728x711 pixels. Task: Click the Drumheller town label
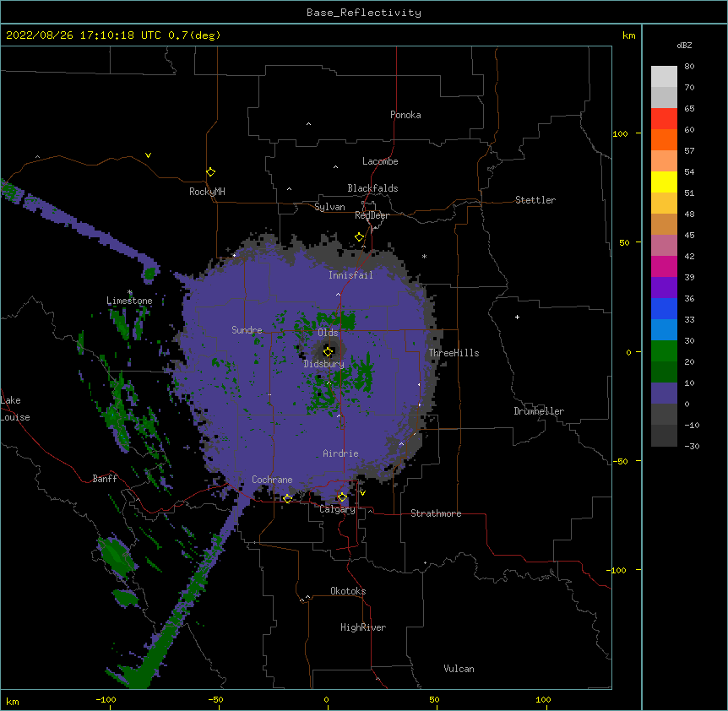tap(539, 411)
